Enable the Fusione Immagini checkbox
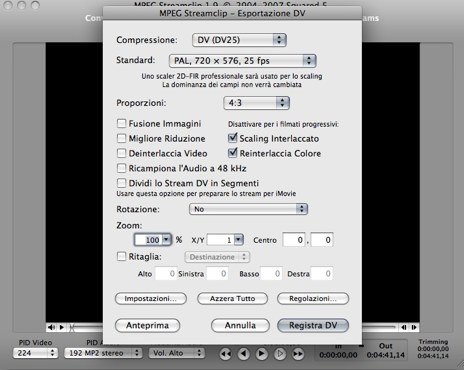The image size is (464, 370). 121,124
